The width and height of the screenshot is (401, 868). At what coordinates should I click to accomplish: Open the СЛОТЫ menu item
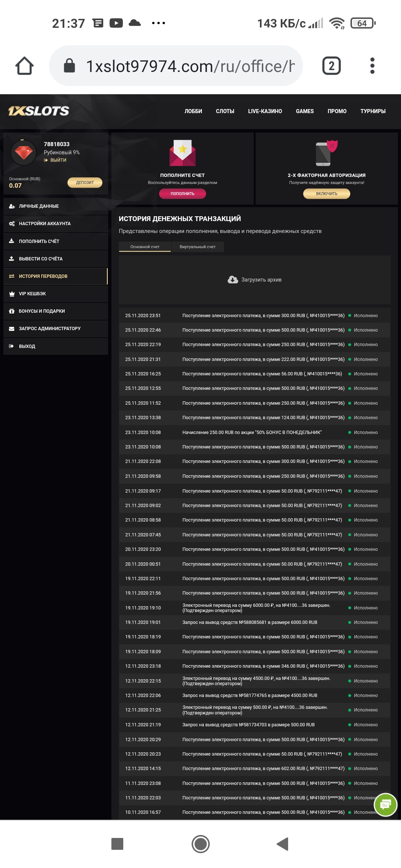pyautogui.click(x=225, y=111)
